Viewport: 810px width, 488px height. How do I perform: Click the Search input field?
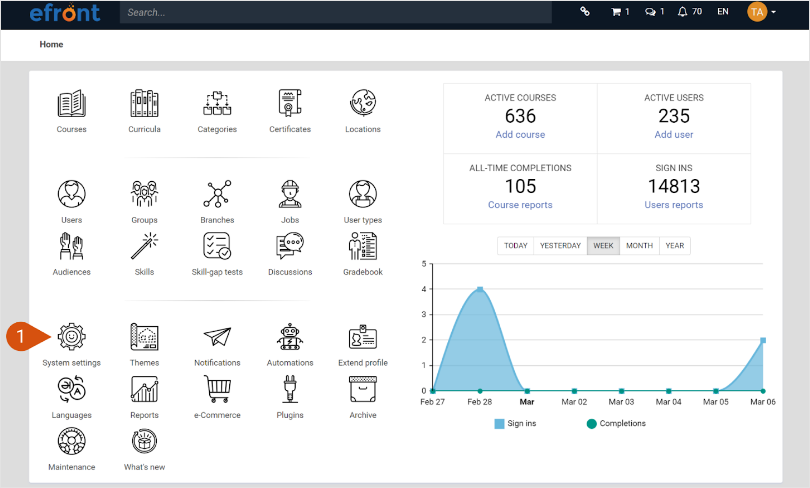click(x=335, y=13)
